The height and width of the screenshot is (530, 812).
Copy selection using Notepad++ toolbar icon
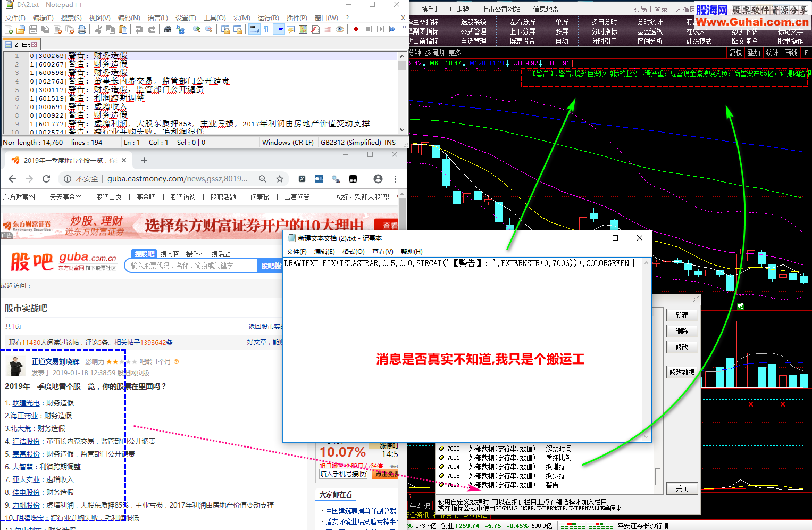(110, 29)
